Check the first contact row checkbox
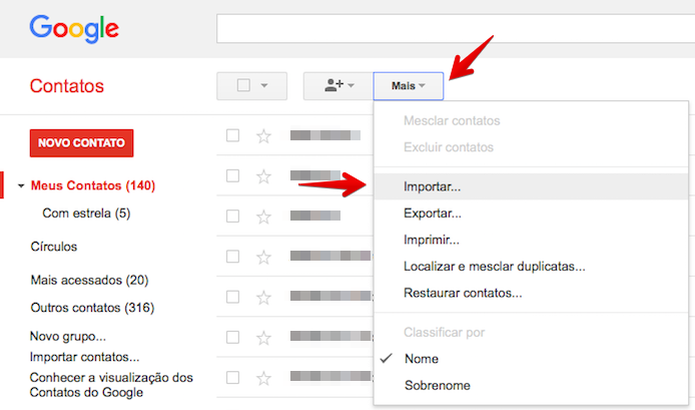Image resolution: width=695 pixels, height=410 pixels. pos(233,135)
